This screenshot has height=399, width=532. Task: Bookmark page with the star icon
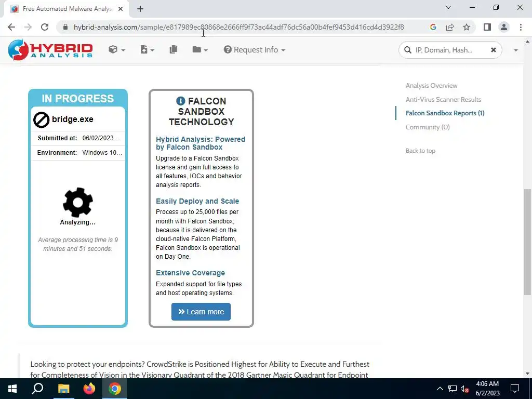pos(467,27)
